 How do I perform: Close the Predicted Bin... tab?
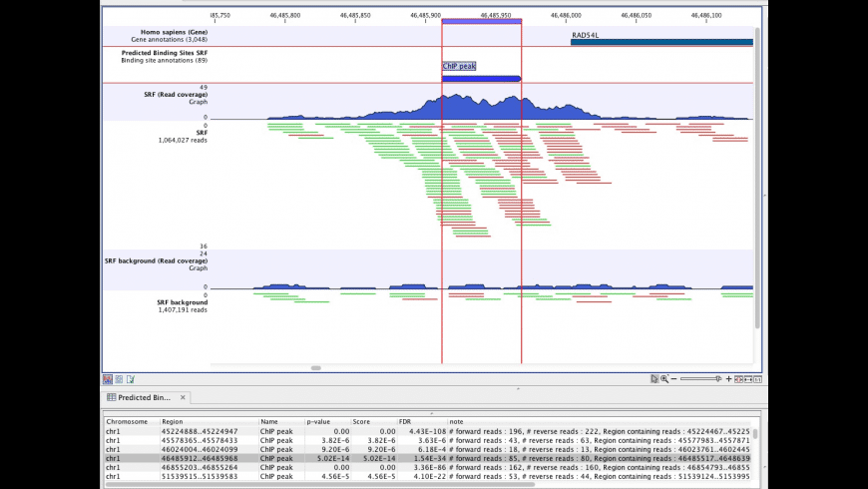183,397
